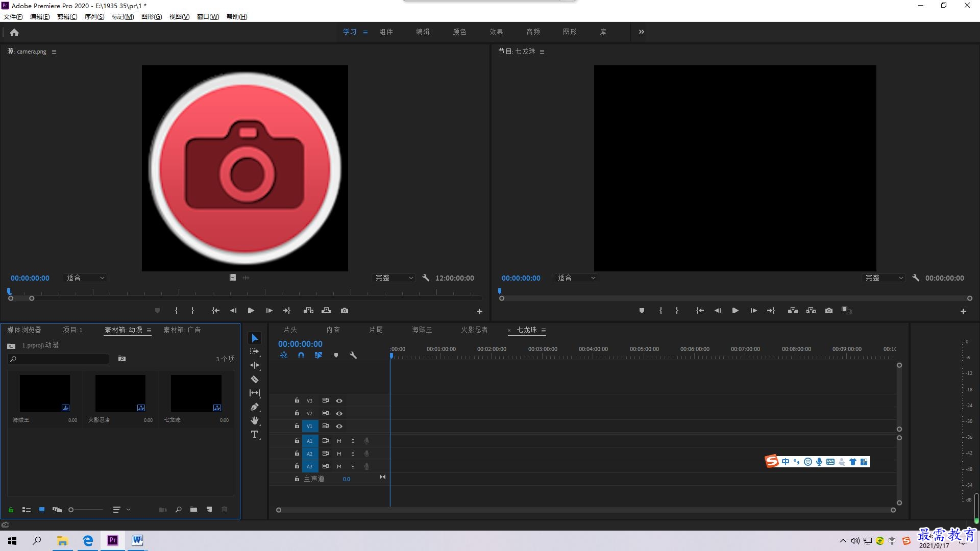
Task: Open 素材箱: 广告 tab
Action: pos(182,330)
